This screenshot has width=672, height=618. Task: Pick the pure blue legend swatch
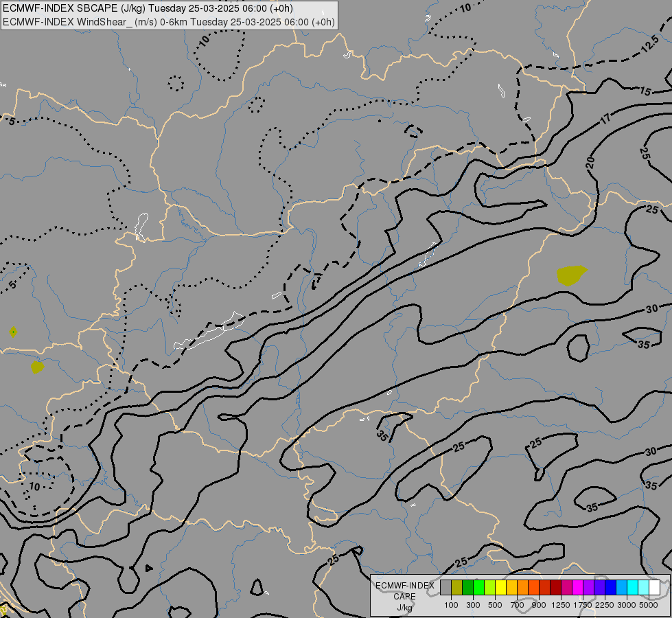(611, 588)
